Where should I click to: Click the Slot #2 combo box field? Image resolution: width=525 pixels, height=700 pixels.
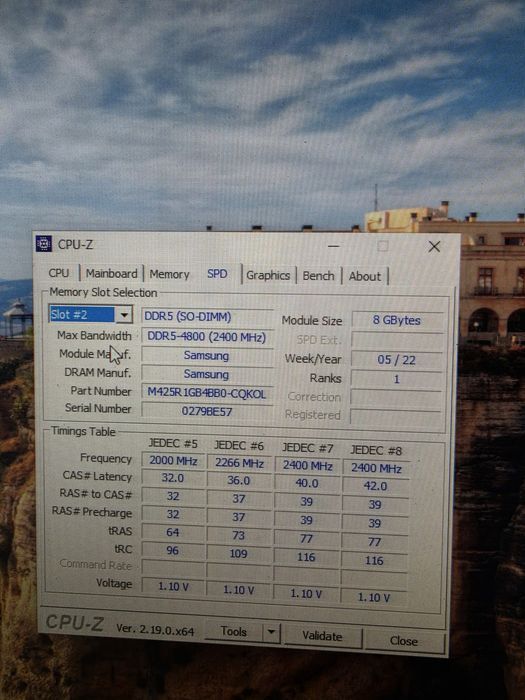[91, 315]
